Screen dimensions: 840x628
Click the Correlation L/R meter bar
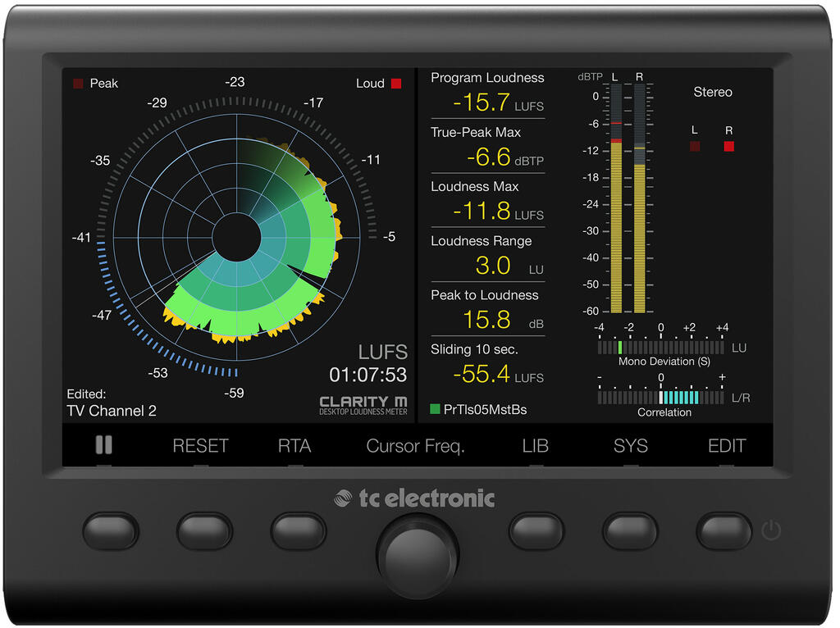662,398
